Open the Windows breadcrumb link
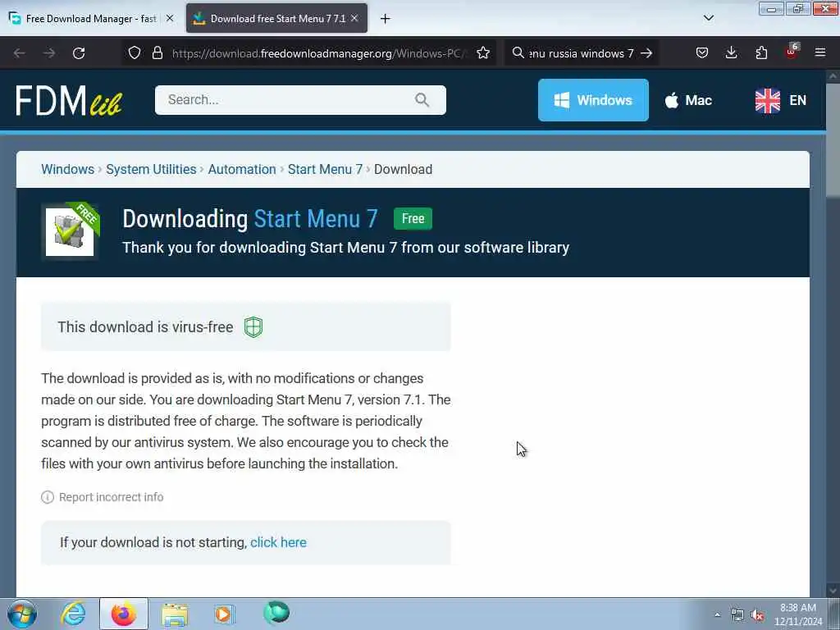Viewport: 840px width, 630px height. (67, 169)
